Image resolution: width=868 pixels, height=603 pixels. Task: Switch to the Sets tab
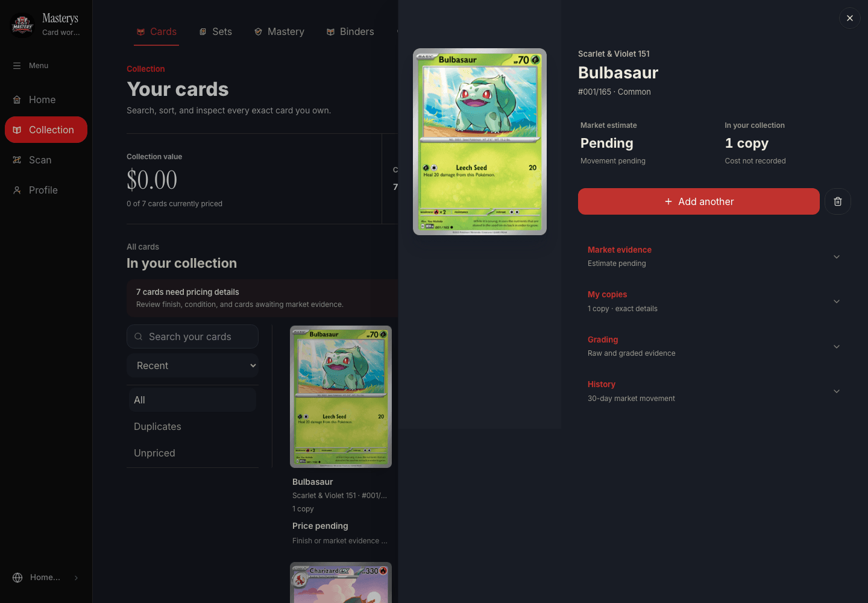tap(215, 31)
